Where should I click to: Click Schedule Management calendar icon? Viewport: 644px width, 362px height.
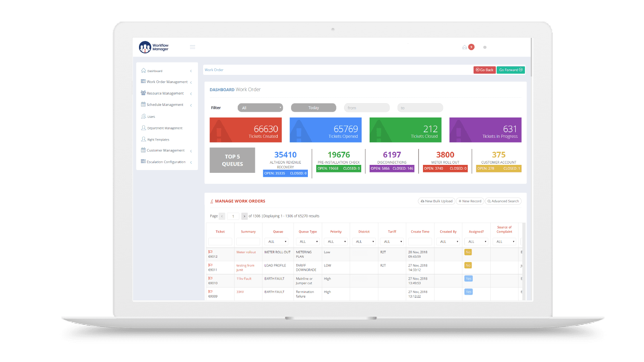143,104
